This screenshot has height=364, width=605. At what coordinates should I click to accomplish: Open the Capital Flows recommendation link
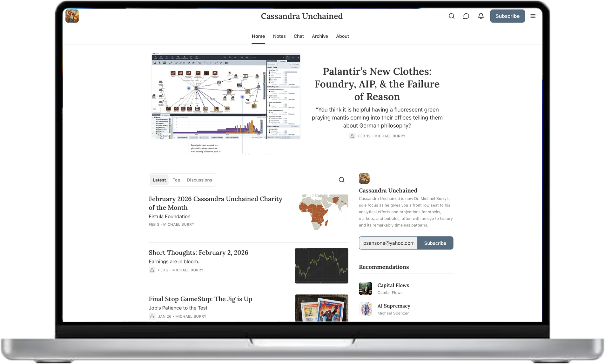coord(393,285)
